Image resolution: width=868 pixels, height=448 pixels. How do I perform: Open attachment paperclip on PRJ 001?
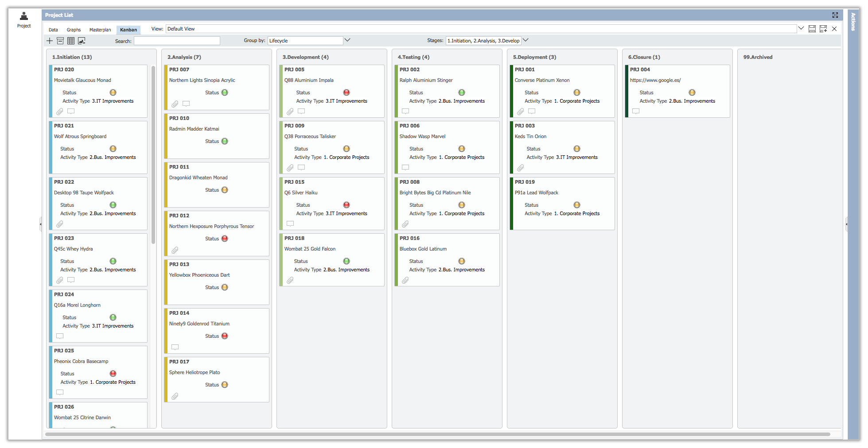click(521, 112)
